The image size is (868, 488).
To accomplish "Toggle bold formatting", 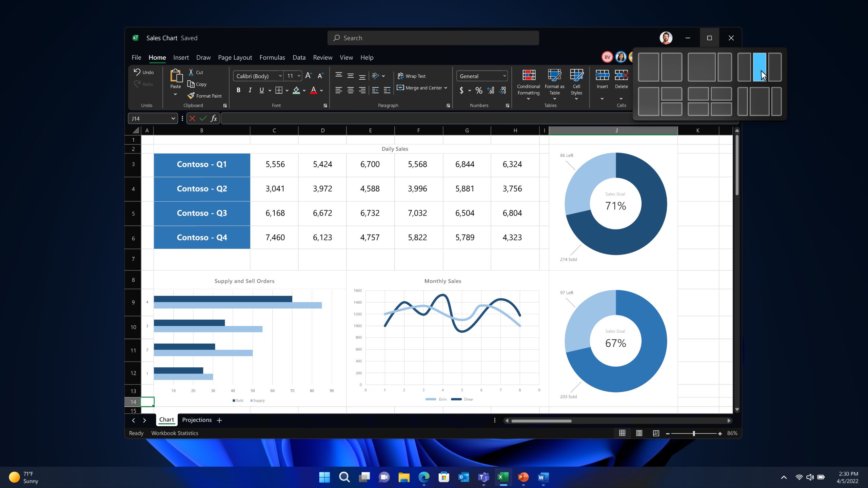I will (238, 90).
